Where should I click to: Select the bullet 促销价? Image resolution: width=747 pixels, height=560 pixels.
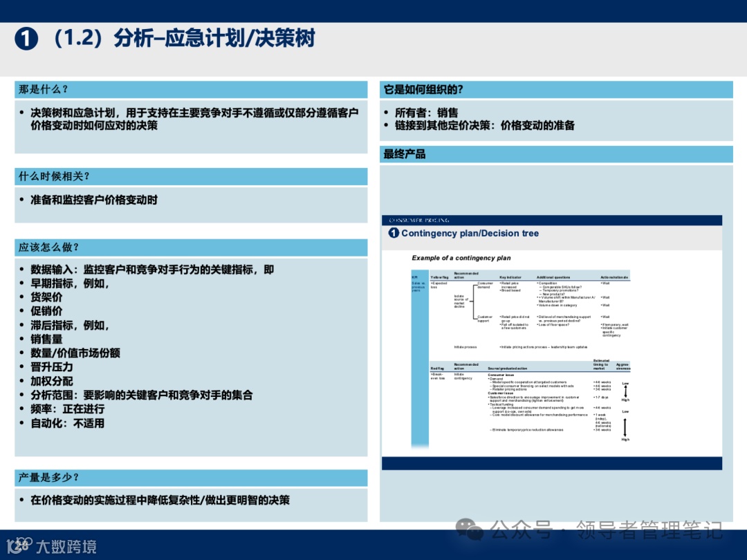click(46, 311)
